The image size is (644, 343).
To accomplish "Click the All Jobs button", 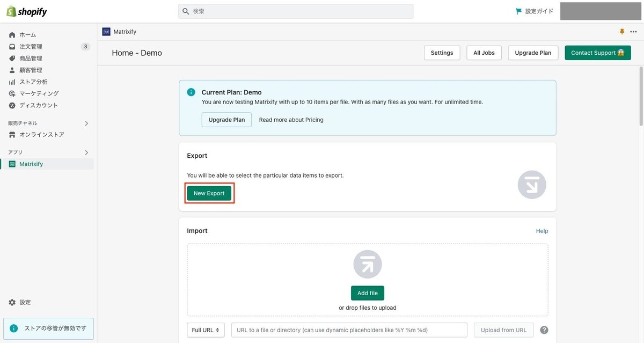I will (484, 53).
